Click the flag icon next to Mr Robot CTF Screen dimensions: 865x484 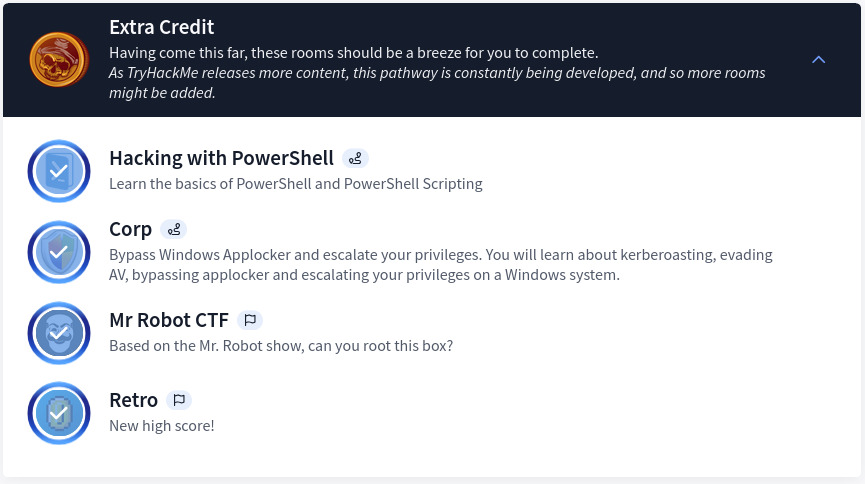coord(250,320)
